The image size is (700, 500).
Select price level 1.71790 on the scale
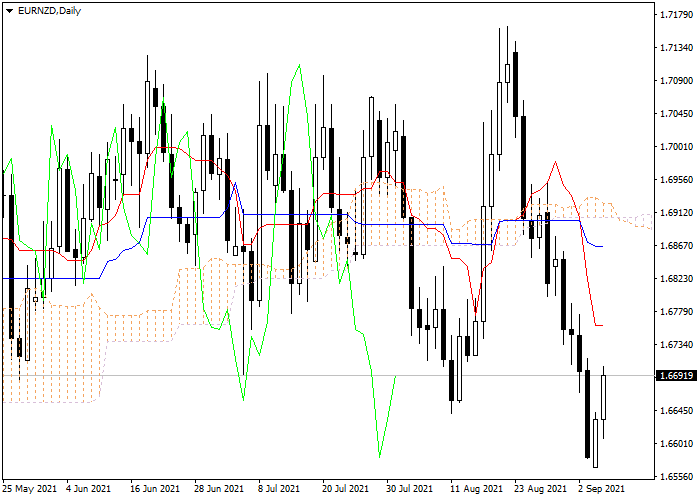(x=677, y=15)
